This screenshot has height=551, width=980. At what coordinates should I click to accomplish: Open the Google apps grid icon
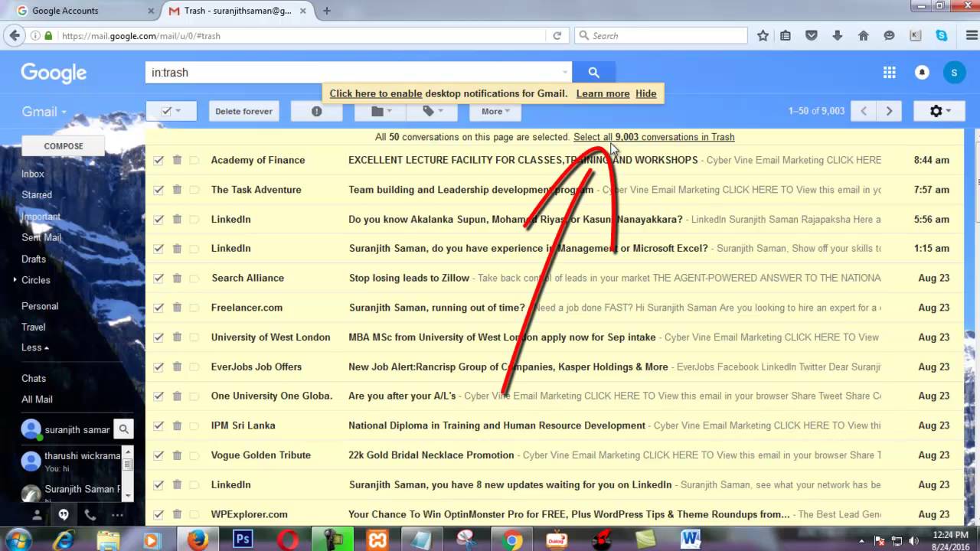pyautogui.click(x=889, y=73)
